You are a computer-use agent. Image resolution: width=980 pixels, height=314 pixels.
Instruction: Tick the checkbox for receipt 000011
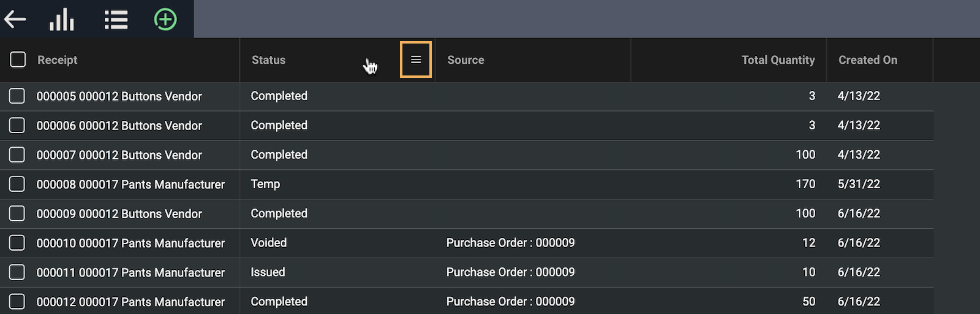[17, 272]
